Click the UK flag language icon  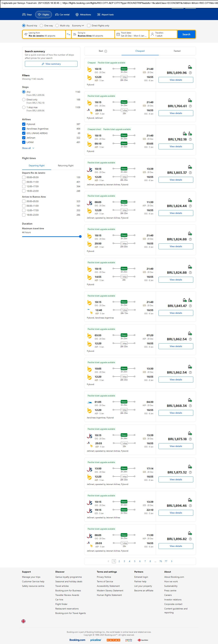coord(23,621)
